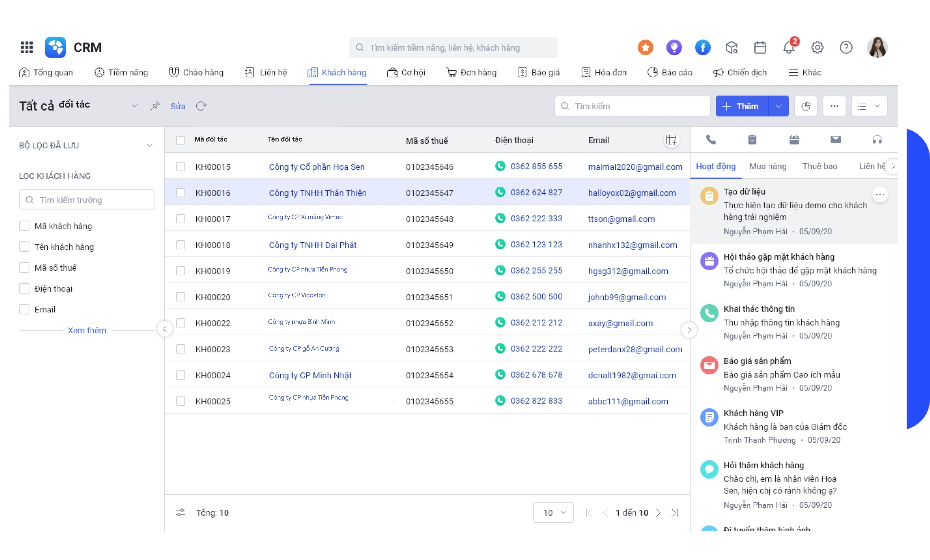Open the chart report icon button
The image size is (930, 560).
[x=805, y=106]
